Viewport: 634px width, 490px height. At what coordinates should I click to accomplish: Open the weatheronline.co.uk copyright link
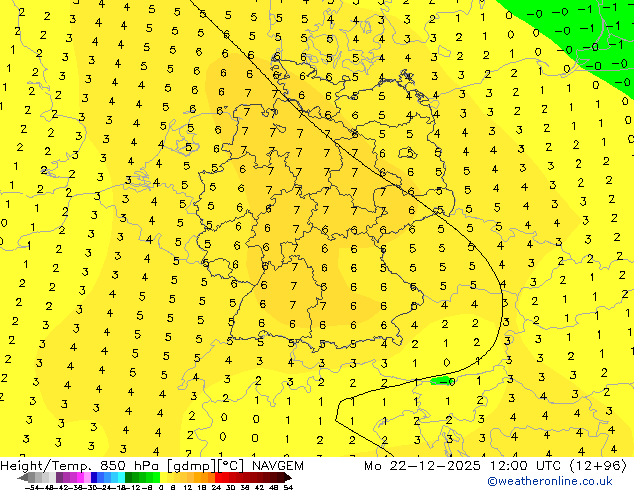pos(550,481)
